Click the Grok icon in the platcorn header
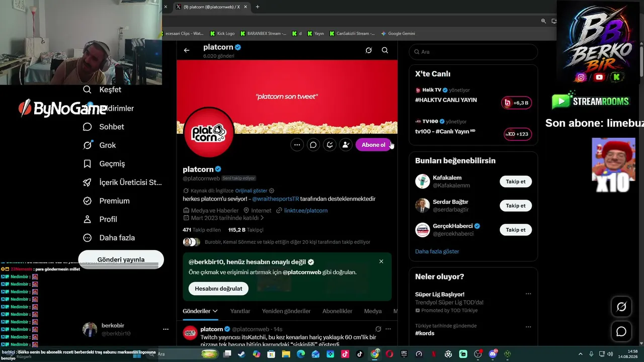This screenshot has height=362, width=644. [368, 50]
